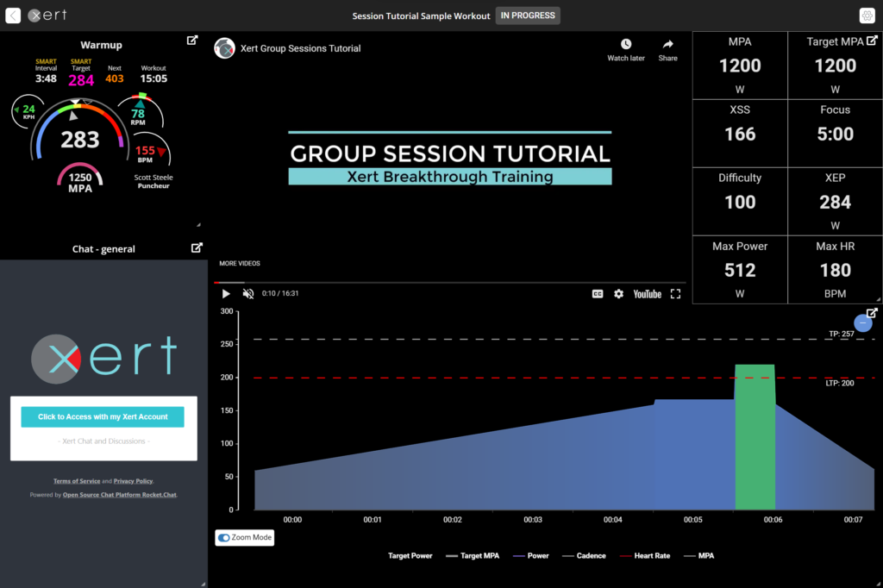Image resolution: width=883 pixels, height=588 pixels.
Task: Click the XEP '284' metric tile
Action: [835, 201]
